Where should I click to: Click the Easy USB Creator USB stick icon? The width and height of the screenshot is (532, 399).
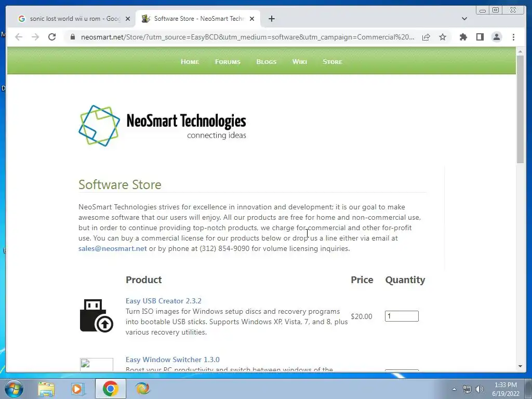point(96,315)
